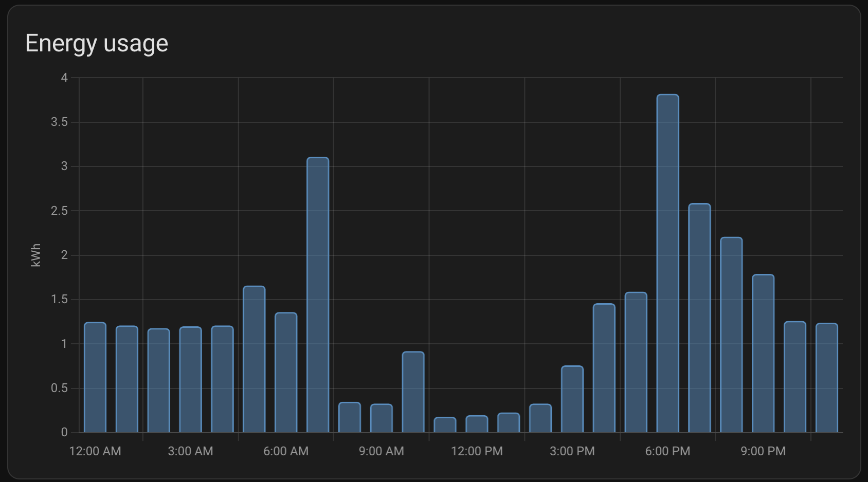Select the last bar at 11:00 PM

click(827, 378)
